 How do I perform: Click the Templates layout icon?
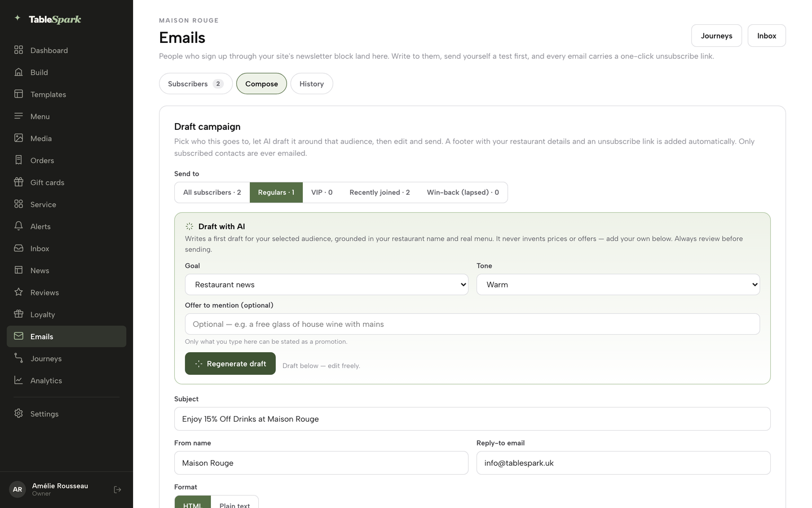(x=19, y=94)
